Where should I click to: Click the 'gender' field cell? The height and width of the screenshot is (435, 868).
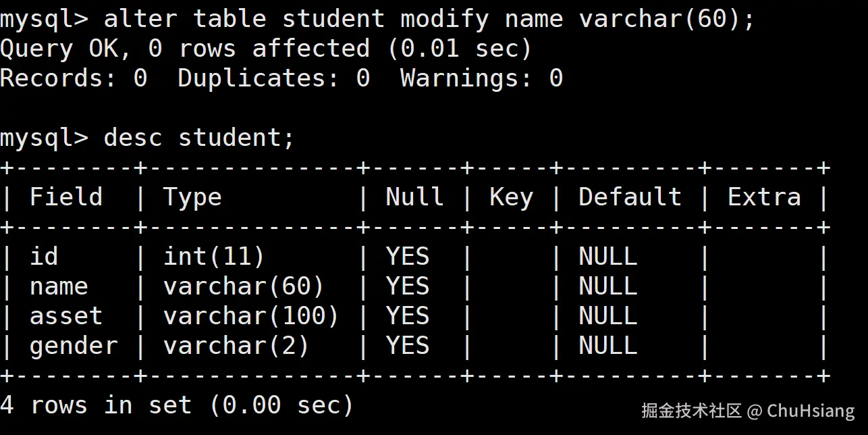74,346
